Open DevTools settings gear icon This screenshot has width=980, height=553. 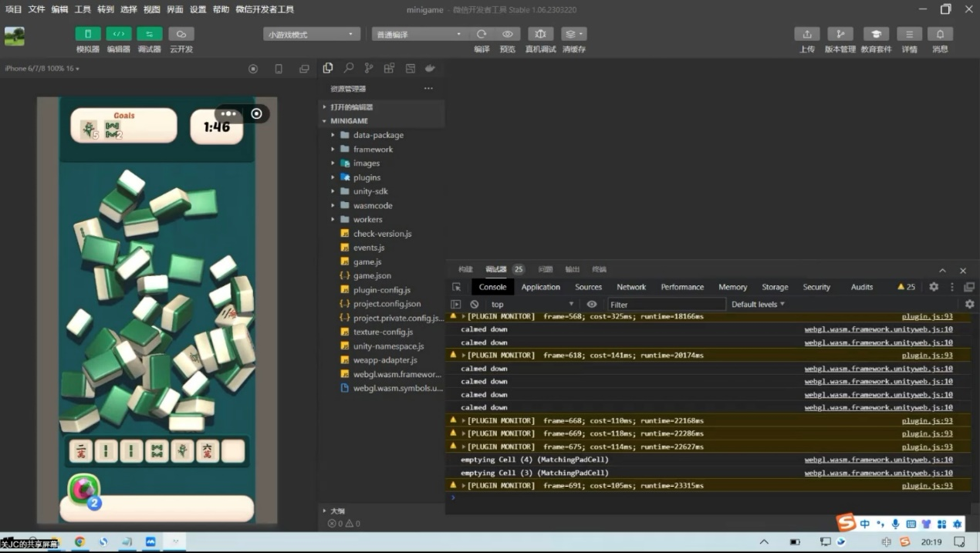934,287
